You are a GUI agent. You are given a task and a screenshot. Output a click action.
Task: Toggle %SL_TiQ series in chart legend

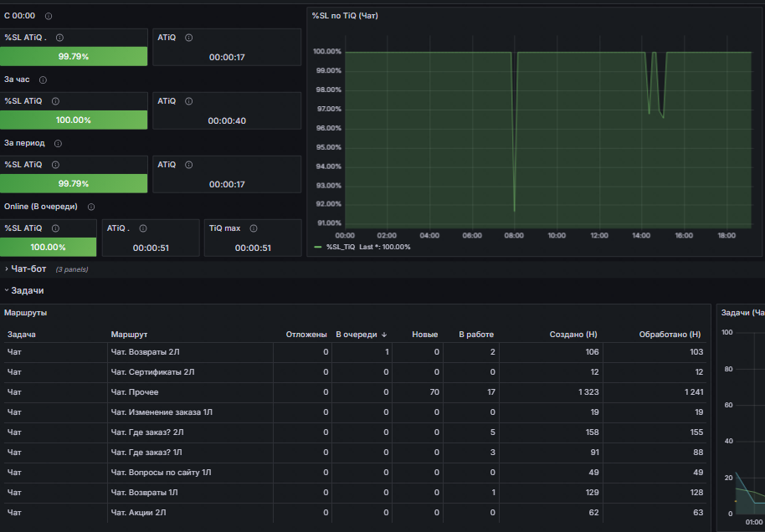pyautogui.click(x=340, y=248)
